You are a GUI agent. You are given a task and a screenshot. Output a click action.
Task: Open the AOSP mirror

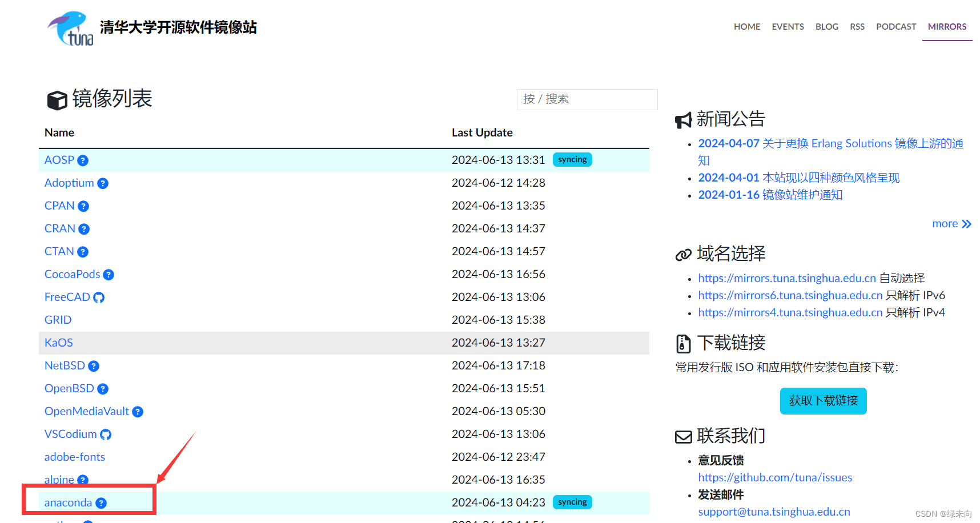[59, 160]
